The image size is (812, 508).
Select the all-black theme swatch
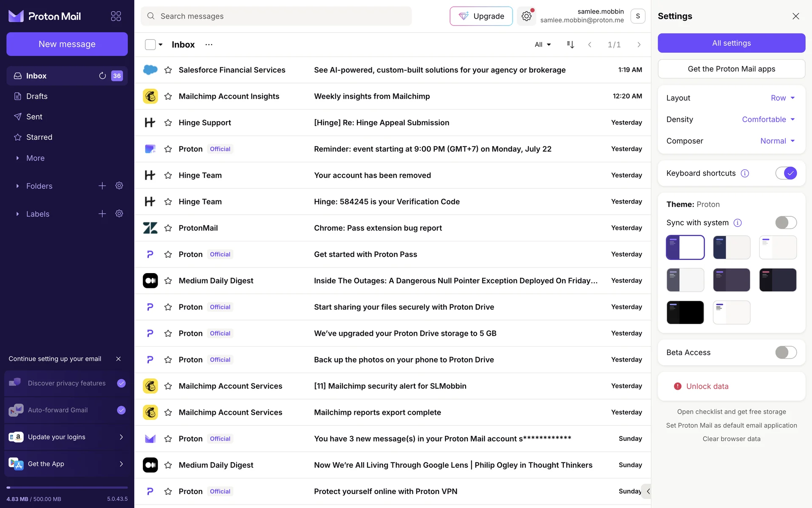point(685,312)
